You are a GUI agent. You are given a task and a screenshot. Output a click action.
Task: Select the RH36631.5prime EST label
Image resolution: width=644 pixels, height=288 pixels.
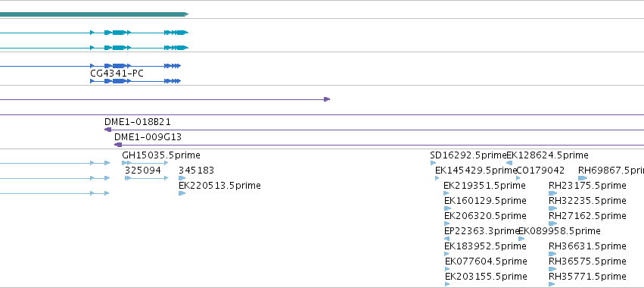click(x=587, y=246)
